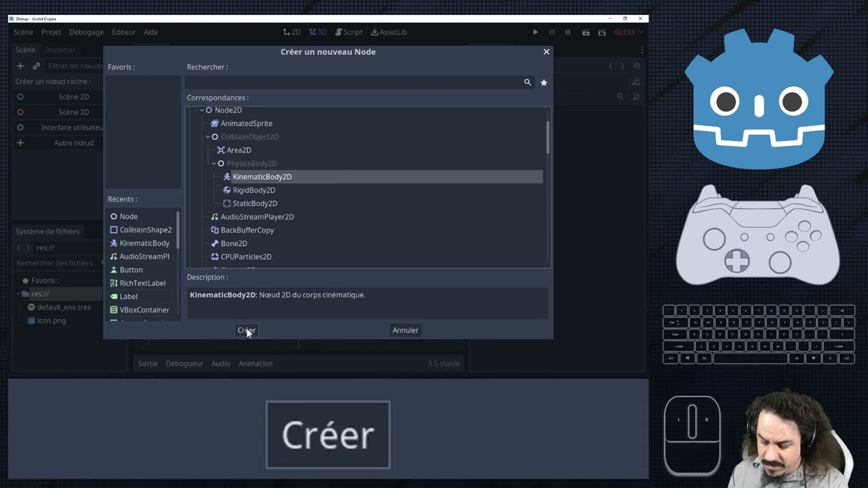The height and width of the screenshot is (488, 868).
Task: Select AnimatedSprite node type
Action: coord(246,123)
